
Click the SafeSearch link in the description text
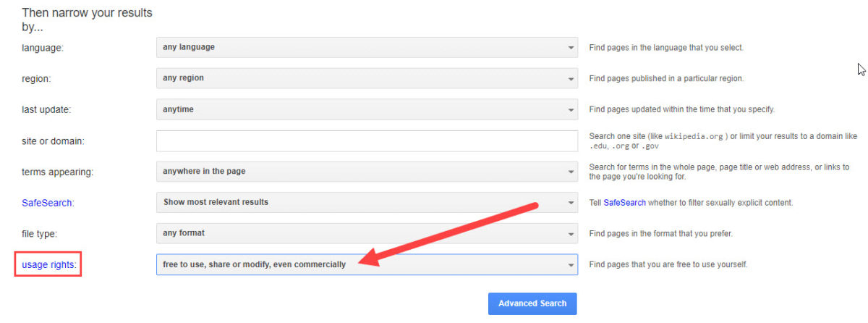point(624,203)
